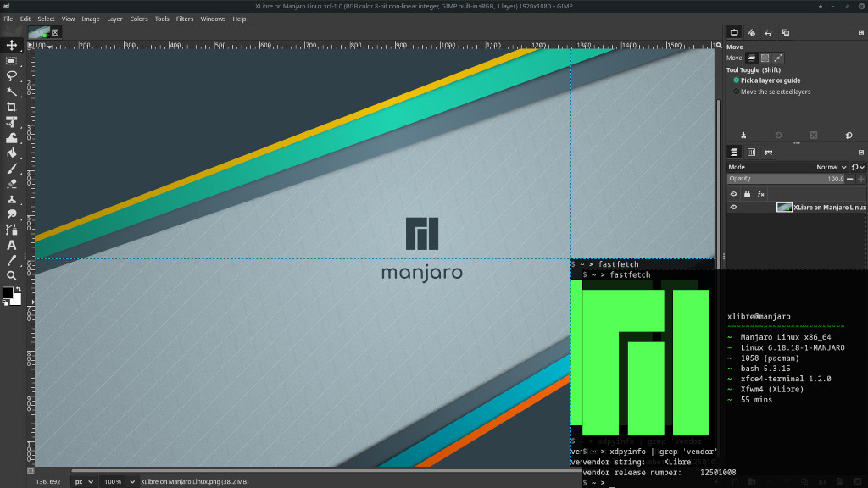Image resolution: width=868 pixels, height=488 pixels.
Task: Switch to the Layers tab
Action: pos(734,152)
